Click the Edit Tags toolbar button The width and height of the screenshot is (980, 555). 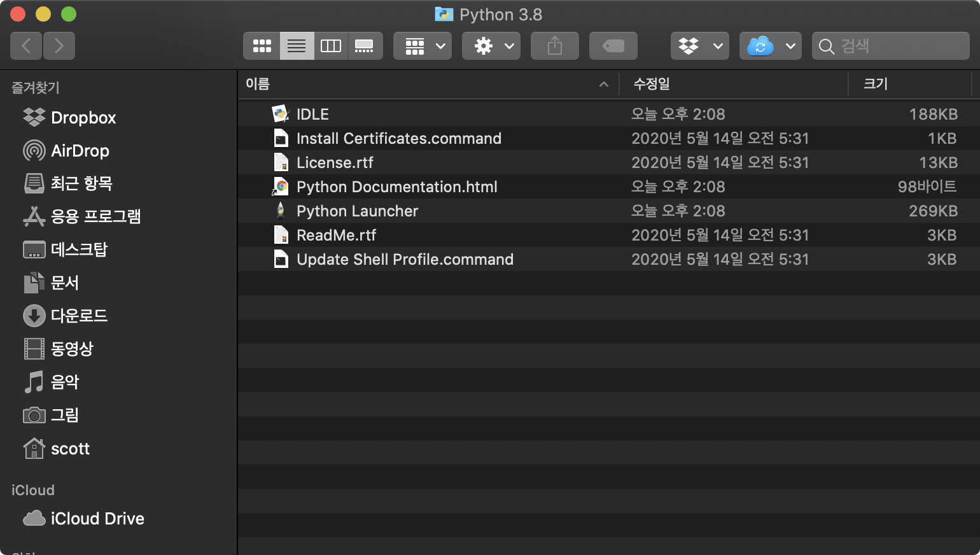(613, 46)
